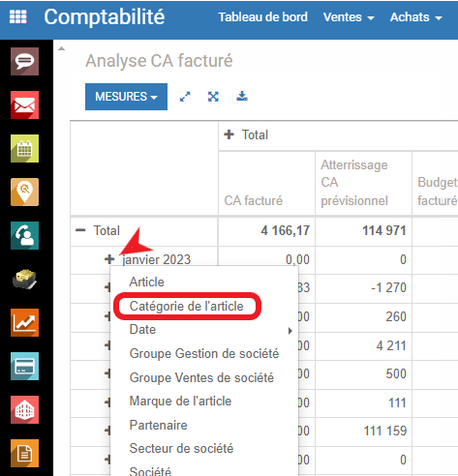Select Article in the group-by menu
This screenshot has width=458, height=476.
147,282
